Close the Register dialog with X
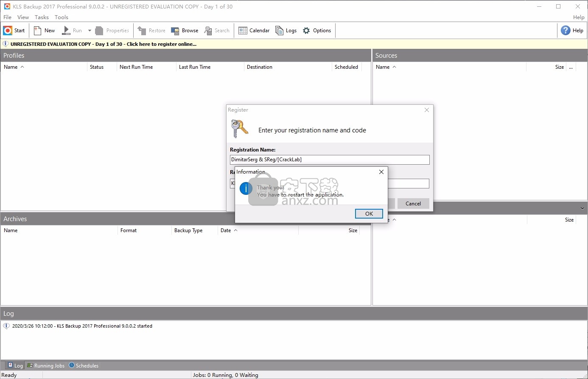588x379 pixels. (427, 110)
